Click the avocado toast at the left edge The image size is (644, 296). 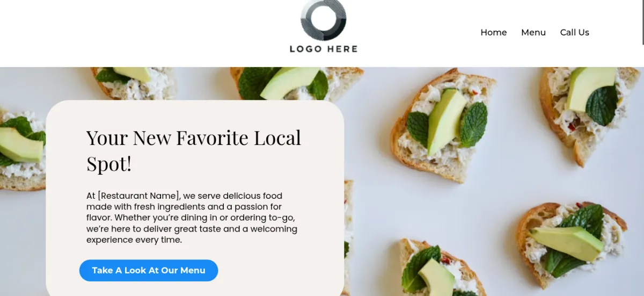click(x=23, y=150)
